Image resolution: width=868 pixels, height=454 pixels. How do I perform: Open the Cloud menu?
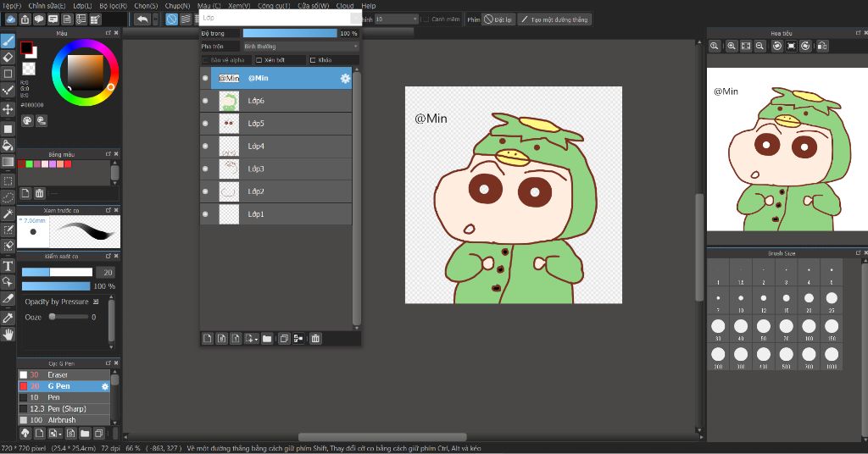pos(345,6)
